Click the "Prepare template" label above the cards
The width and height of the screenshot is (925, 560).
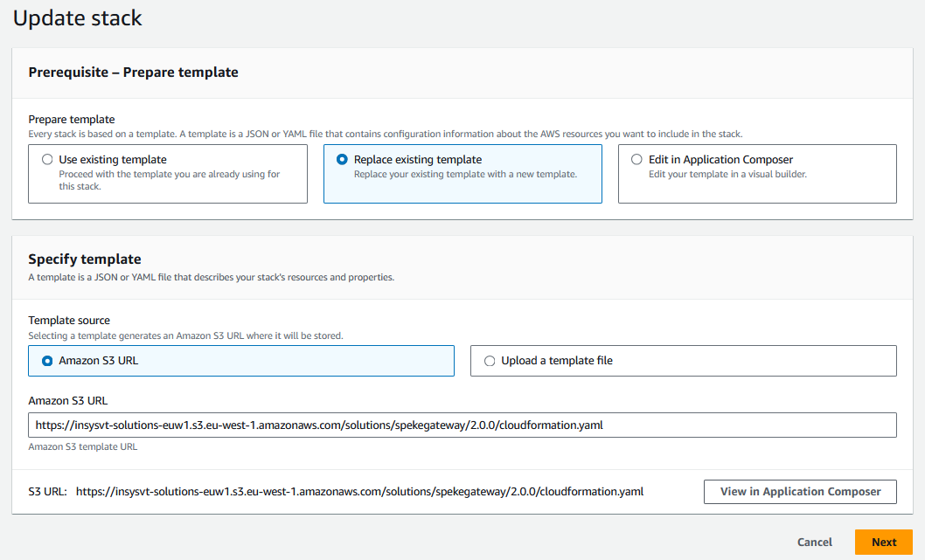[72, 120]
